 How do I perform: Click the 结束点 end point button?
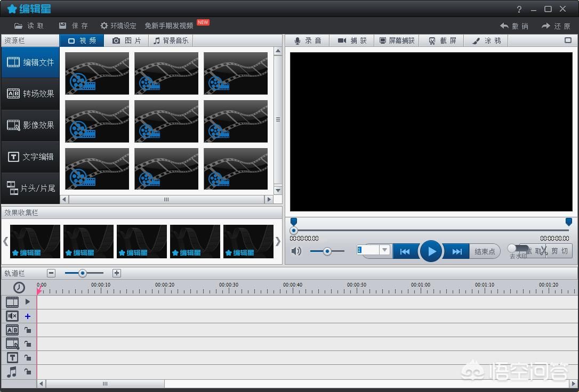point(485,251)
